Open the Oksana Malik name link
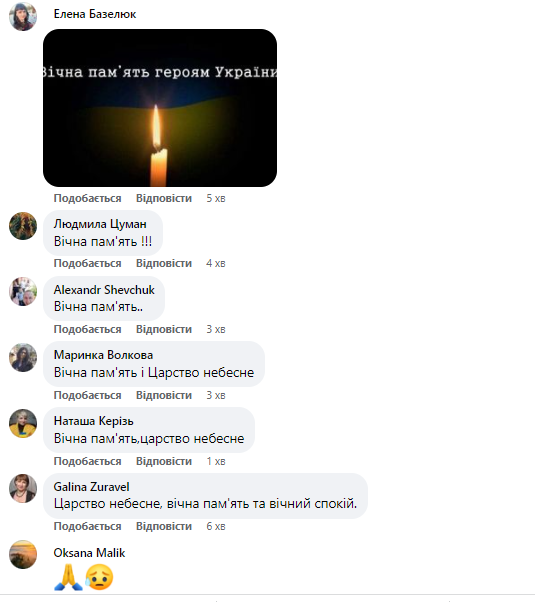This screenshot has height=602, width=535. pos(89,553)
